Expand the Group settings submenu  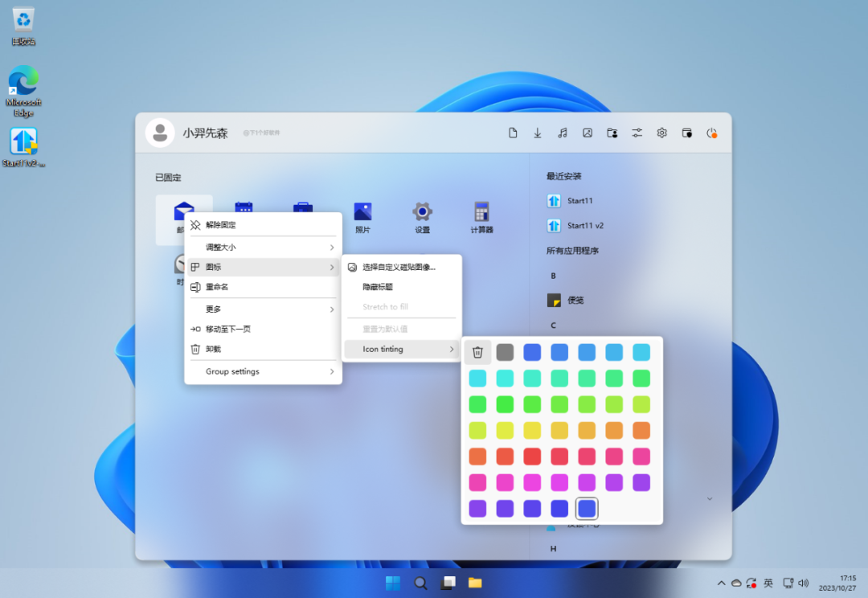(x=264, y=371)
